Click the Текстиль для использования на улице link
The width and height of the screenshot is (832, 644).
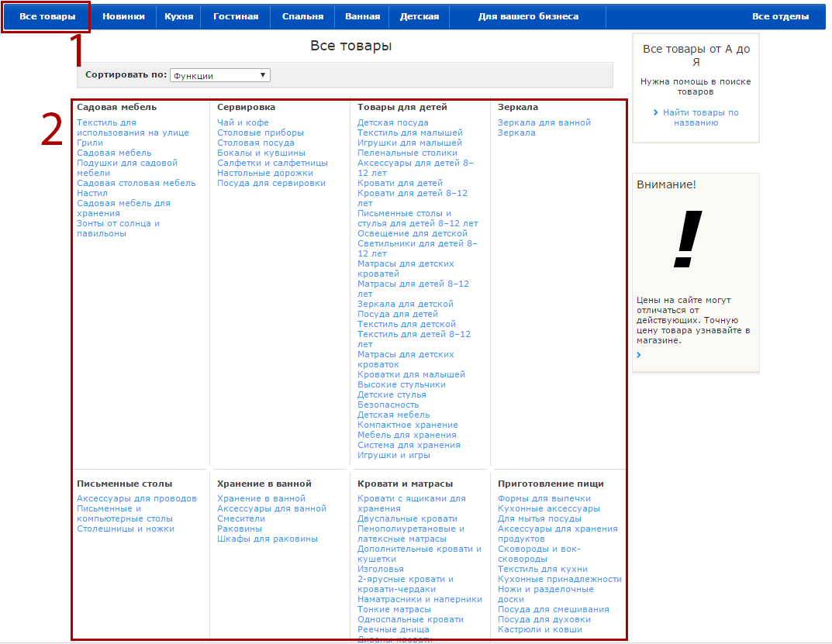[x=133, y=127]
